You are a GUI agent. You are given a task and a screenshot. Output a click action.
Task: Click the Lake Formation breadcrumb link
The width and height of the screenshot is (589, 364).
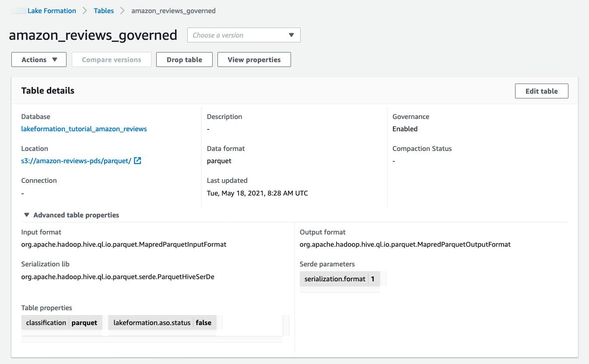click(52, 10)
